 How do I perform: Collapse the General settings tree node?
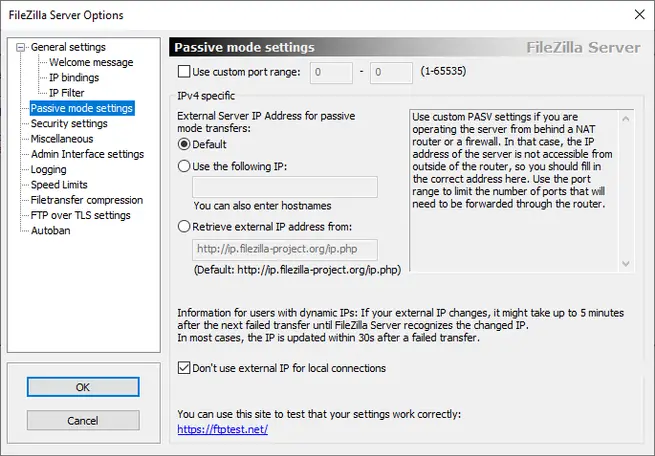coord(22,47)
